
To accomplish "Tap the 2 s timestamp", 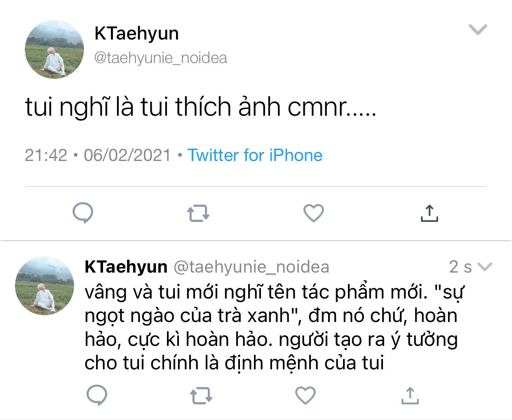I will pos(460,267).
